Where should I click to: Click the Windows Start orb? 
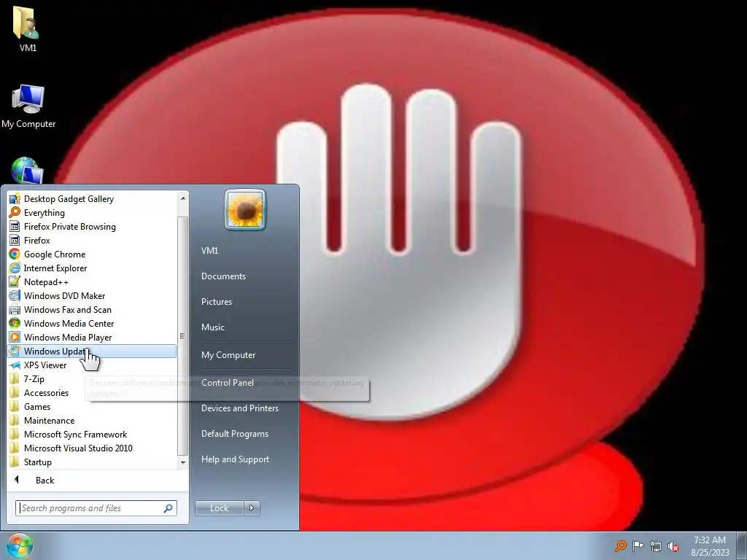pyautogui.click(x=20, y=545)
